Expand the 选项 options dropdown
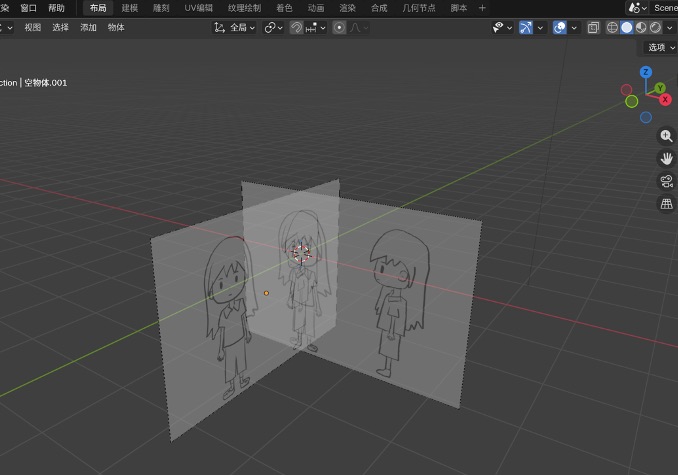 click(661, 48)
